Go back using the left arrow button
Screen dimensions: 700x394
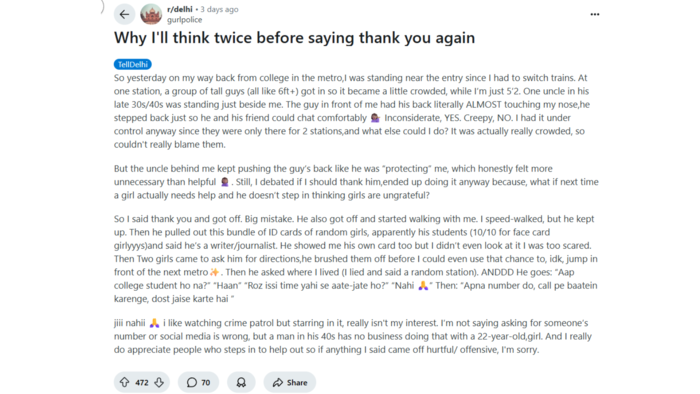[x=124, y=14]
